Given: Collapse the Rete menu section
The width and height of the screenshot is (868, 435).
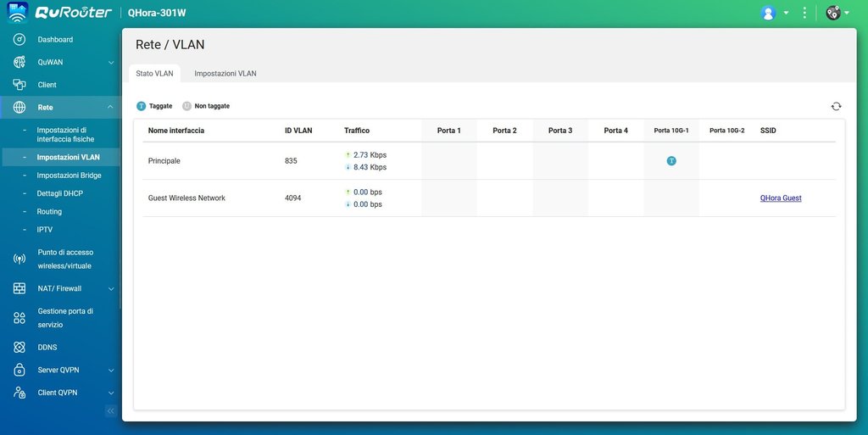Looking at the screenshot, I should (110, 108).
